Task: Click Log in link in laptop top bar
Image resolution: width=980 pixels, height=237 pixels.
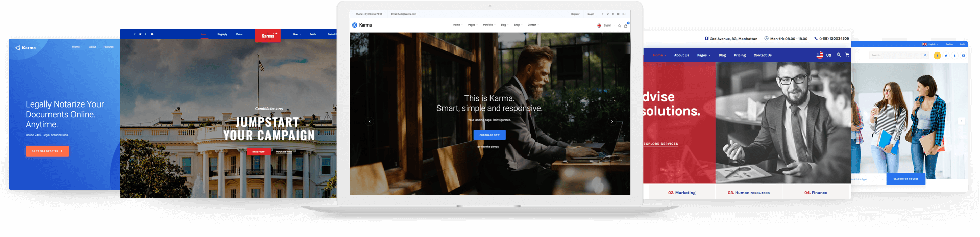Action: 591,14
